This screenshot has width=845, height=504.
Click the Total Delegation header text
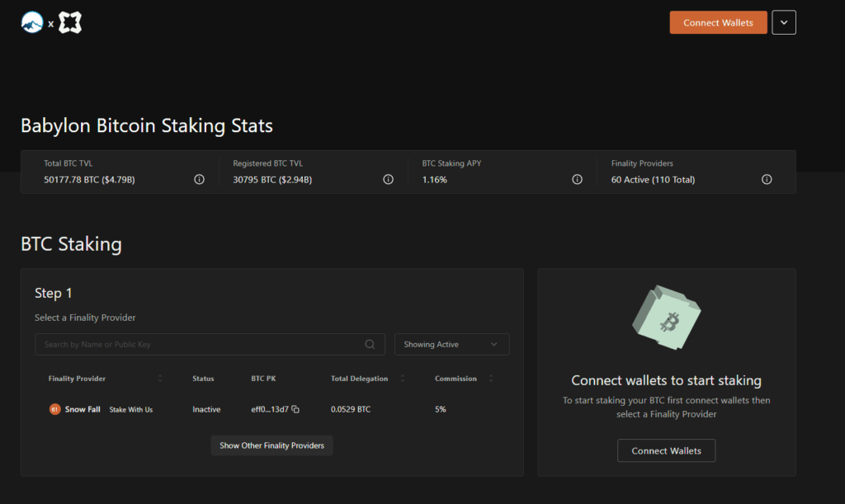(360, 379)
